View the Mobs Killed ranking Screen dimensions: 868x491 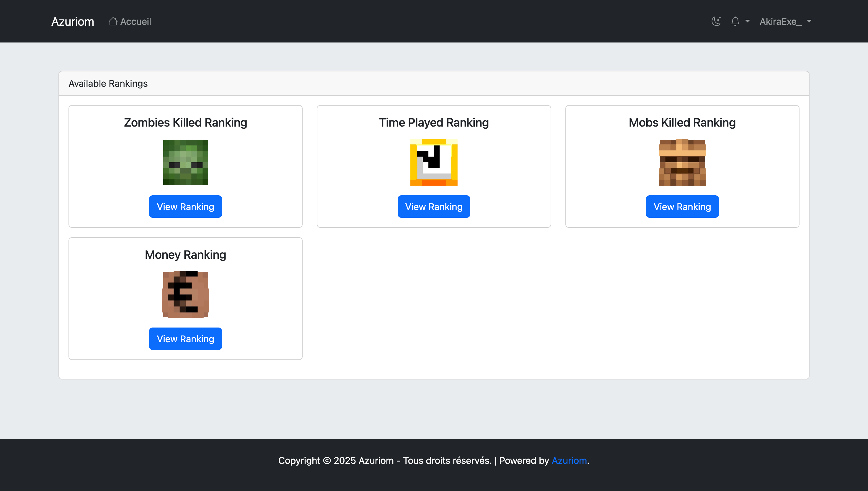pos(682,206)
